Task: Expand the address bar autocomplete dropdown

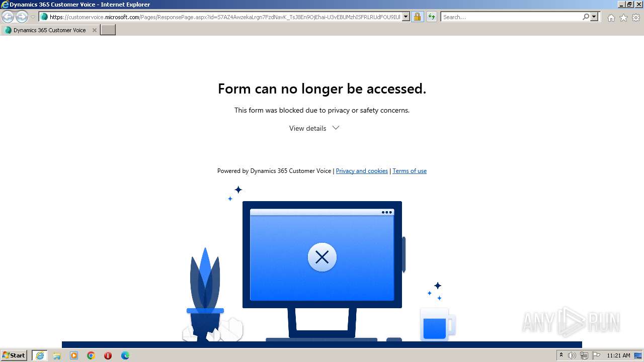Action: pyautogui.click(x=406, y=17)
